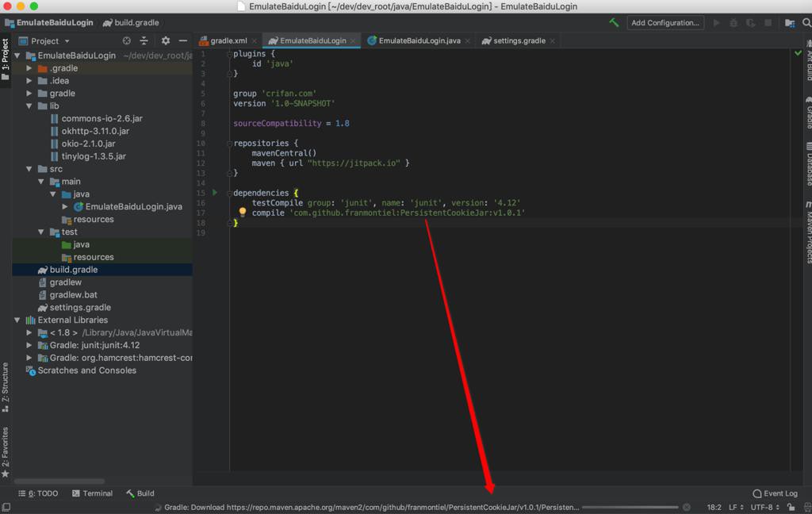Hide the Project panel with minus icon
This screenshot has width=812, height=514.
pos(183,40)
